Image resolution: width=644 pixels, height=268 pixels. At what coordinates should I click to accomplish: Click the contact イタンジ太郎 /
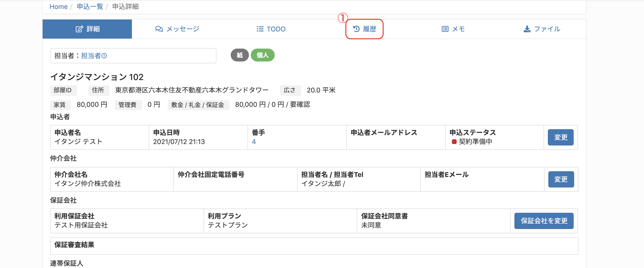point(323,184)
